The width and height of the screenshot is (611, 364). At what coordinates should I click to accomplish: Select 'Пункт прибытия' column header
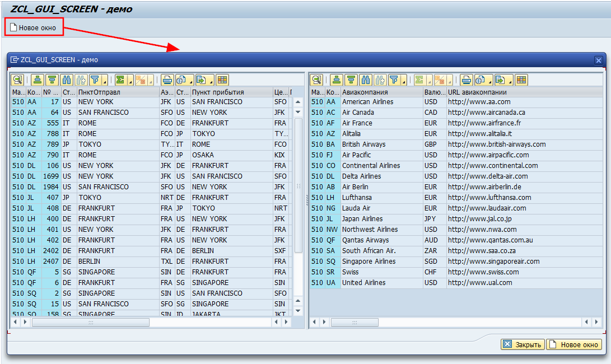pos(231,92)
